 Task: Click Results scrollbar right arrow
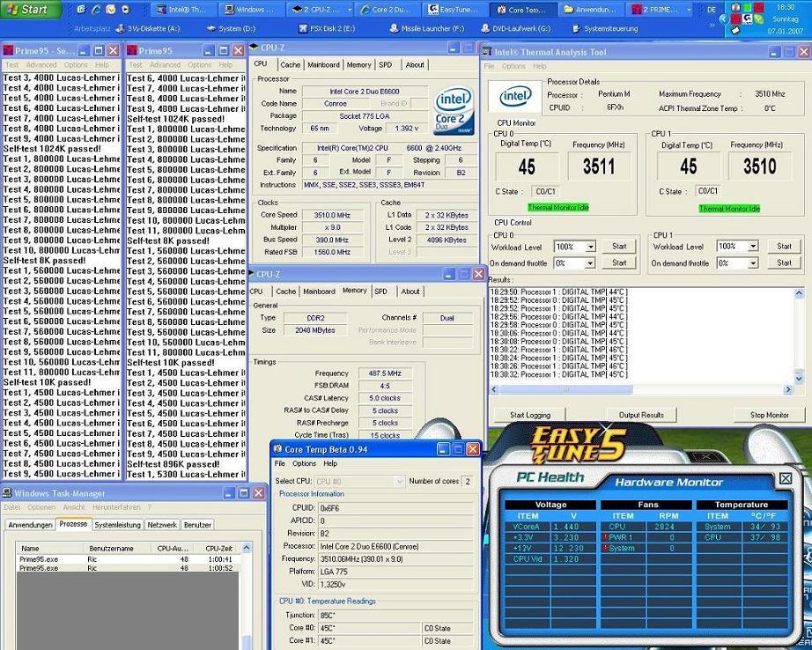pos(788,389)
